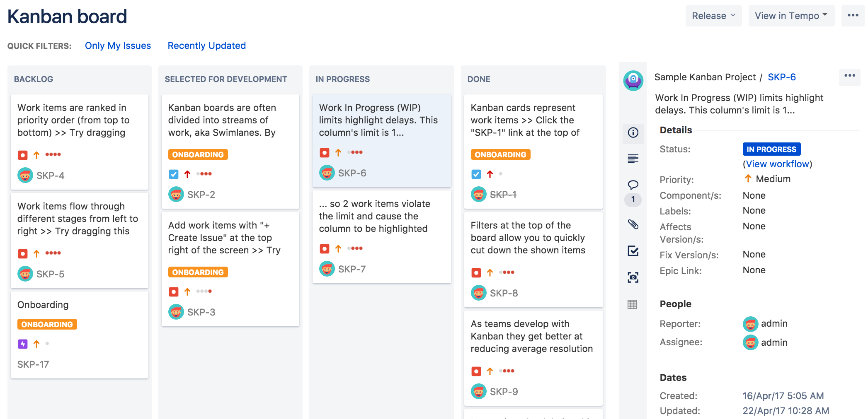Click the paperclip Attachments icon

click(633, 225)
